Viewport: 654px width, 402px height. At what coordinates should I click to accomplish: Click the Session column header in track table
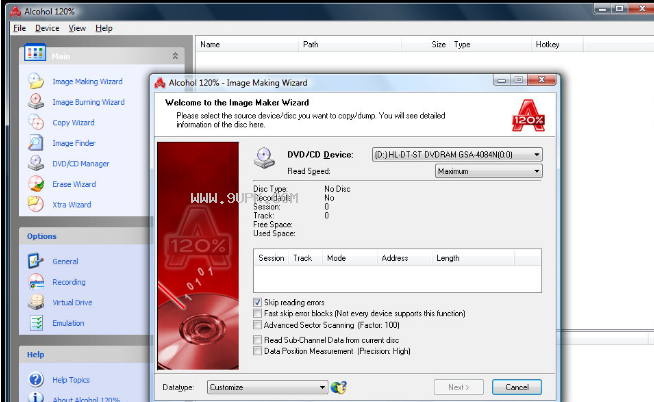pyautogui.click(x=271, y=258)
